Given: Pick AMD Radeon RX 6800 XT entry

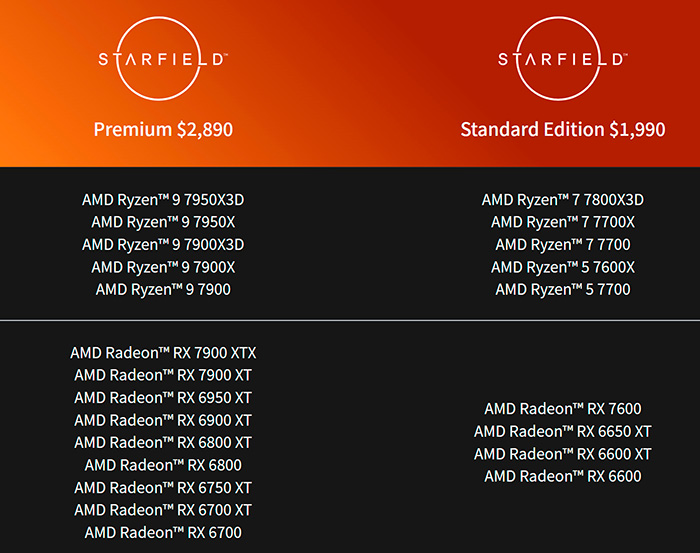Looking at the screenshot, I should pos(163,443).
